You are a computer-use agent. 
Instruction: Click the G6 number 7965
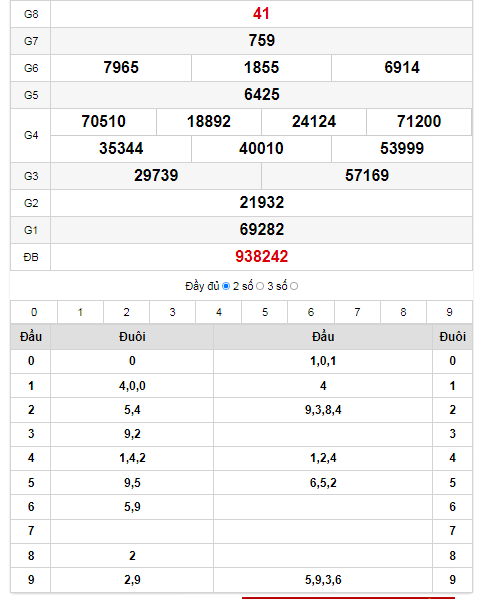tap(121, 68)
